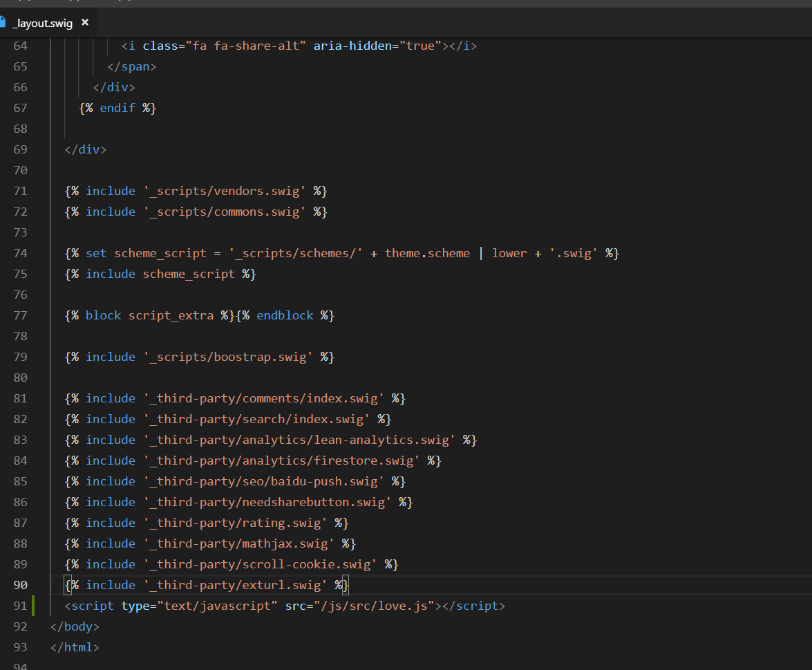Image resolution: width=812 pixels, height=670 pixels.
Task: Click the '_scripts/commons.swig' include path
Action: point(225,212)
